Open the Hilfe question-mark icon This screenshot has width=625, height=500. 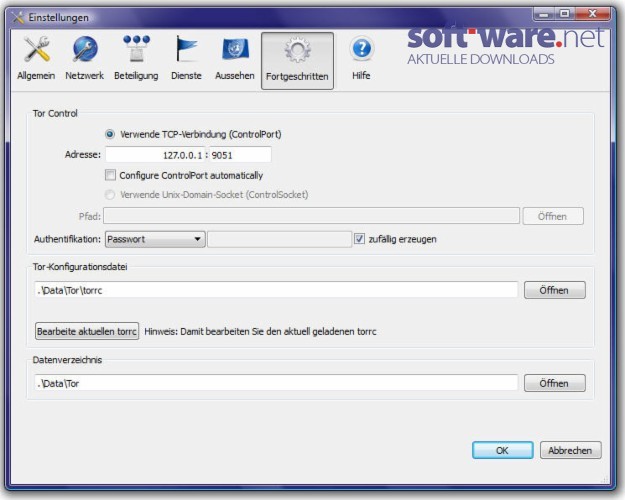pos(362,49)
